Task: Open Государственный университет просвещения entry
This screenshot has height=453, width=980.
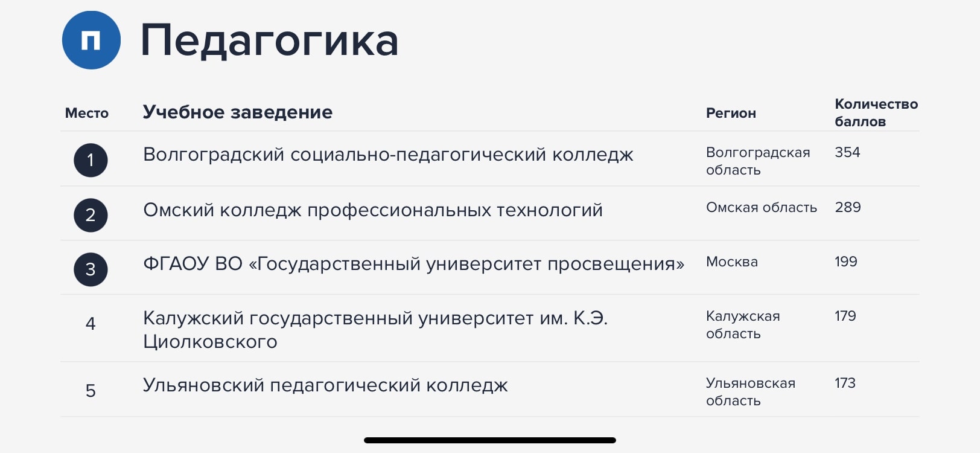Action: coord(414,264)
